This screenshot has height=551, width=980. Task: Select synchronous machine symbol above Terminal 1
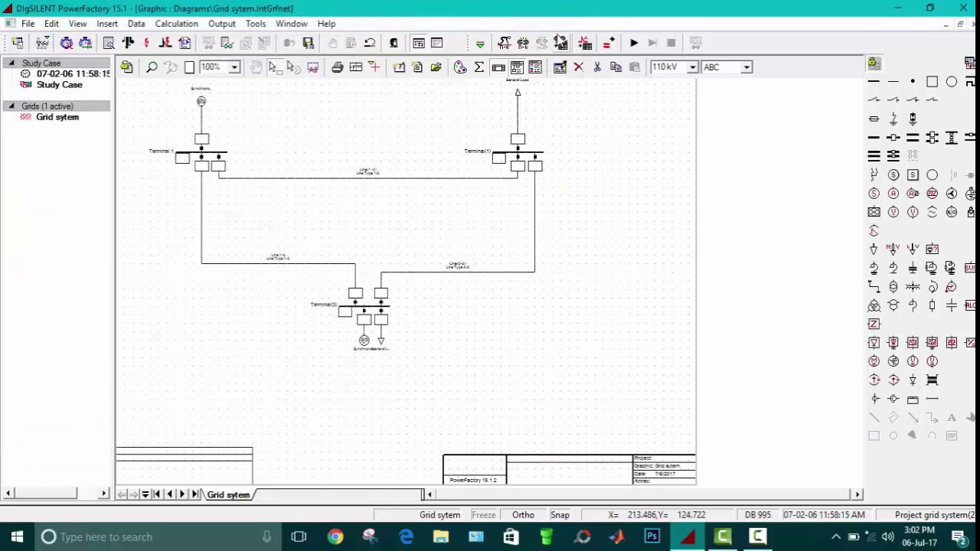tap(201, 101)
